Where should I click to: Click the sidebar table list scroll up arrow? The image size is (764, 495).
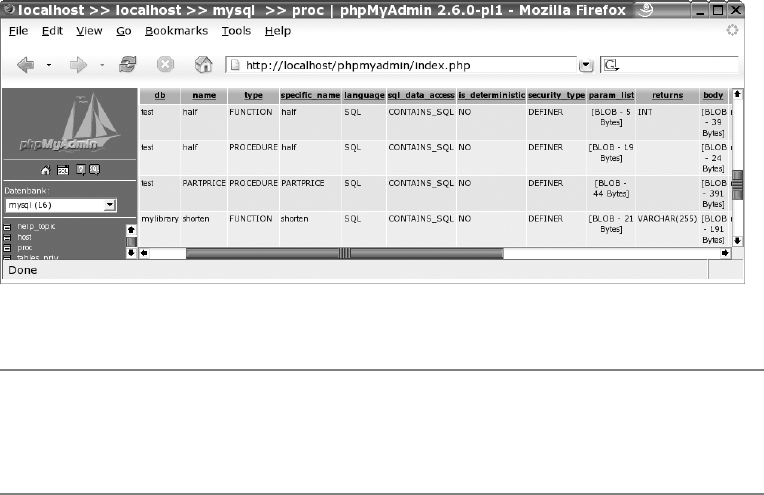tap(131, 230)
